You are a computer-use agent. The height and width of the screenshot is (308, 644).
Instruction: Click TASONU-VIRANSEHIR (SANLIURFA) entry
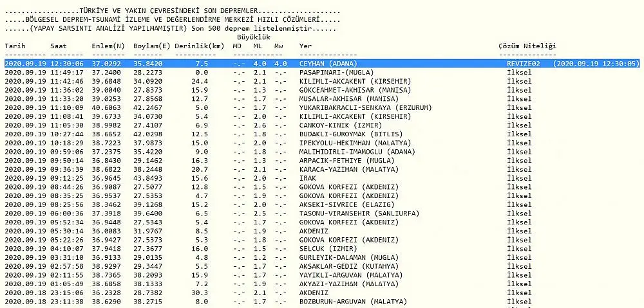359,213
